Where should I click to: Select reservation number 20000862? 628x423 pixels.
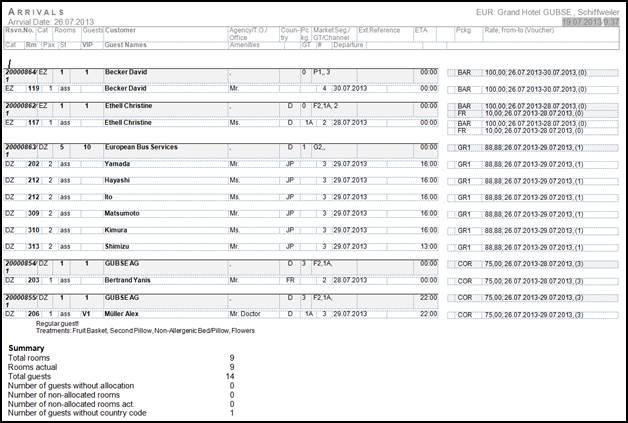point(21,106)
